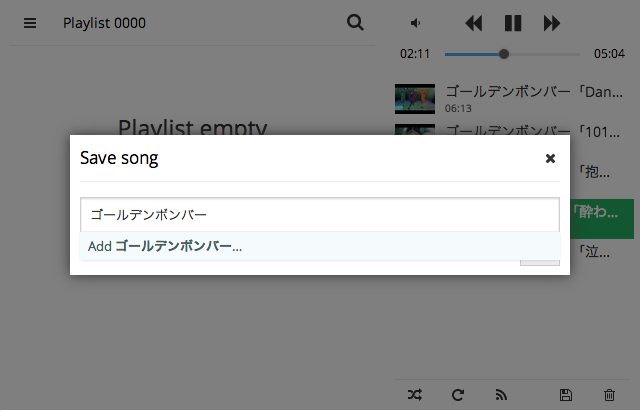Click the search magnifier icon

click(x=355, y=22)
